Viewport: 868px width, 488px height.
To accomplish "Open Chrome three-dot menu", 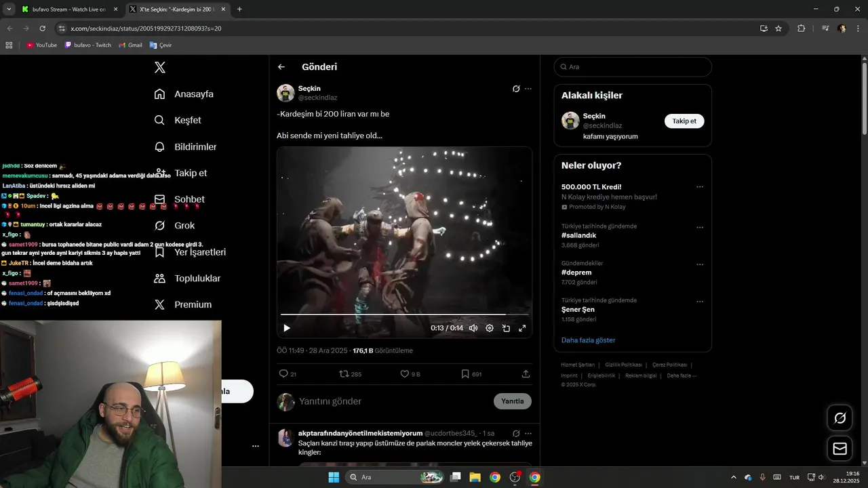I will pos(858,28).
